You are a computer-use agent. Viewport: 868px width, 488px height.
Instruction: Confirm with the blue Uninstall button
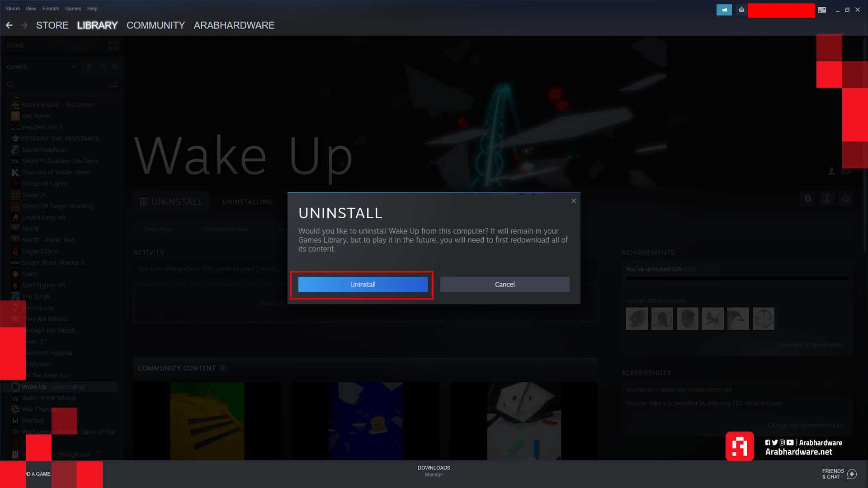(x=363, y=284)
